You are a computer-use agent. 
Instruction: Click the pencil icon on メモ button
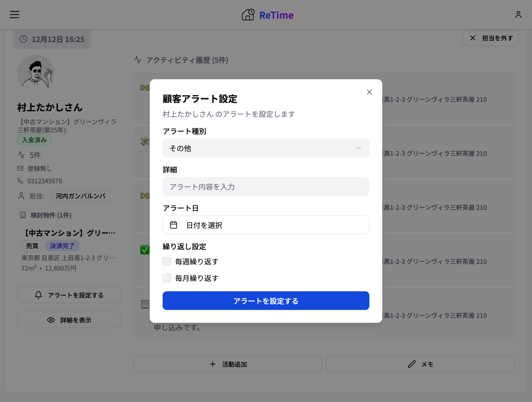[x=411, y=364]
